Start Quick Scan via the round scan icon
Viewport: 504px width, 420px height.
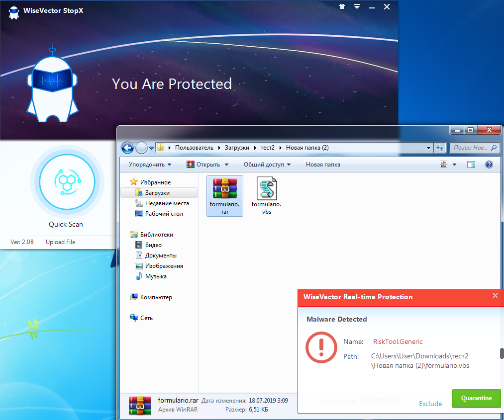(x=67, y=182)
